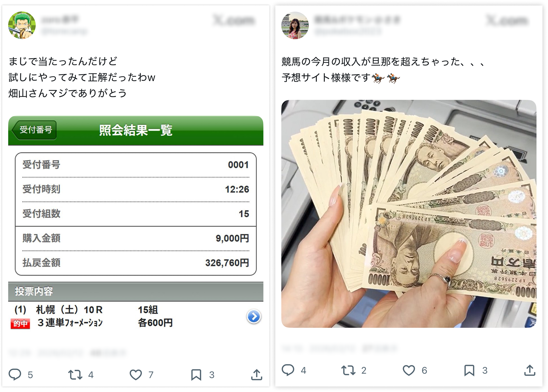Open the woman's racetrack avatar profile
548x392 pixels.
[x=295, y=25]
